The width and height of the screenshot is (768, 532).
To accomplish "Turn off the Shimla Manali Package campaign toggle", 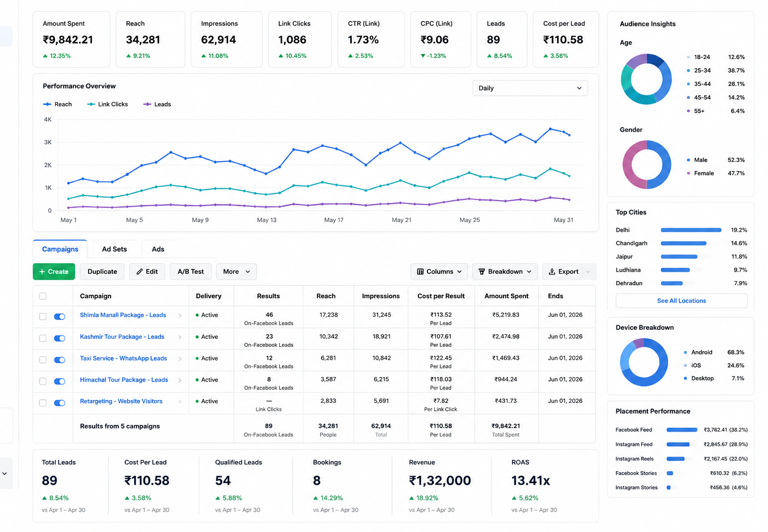I will click(59, 317).
